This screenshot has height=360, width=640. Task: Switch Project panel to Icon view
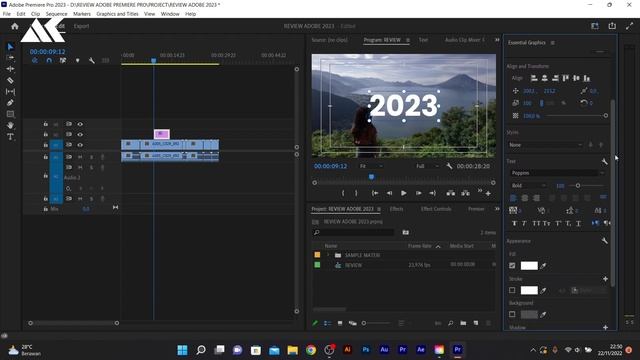340,323
